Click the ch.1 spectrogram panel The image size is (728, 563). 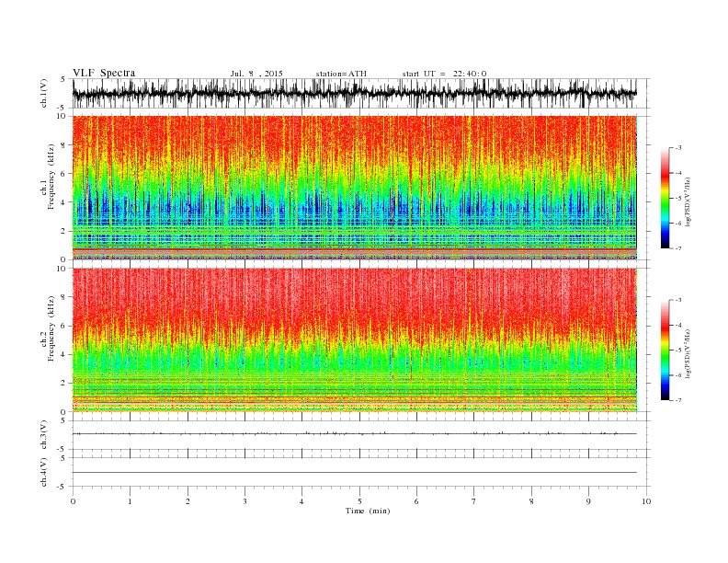pyautogui.click(x=354, y=188)
